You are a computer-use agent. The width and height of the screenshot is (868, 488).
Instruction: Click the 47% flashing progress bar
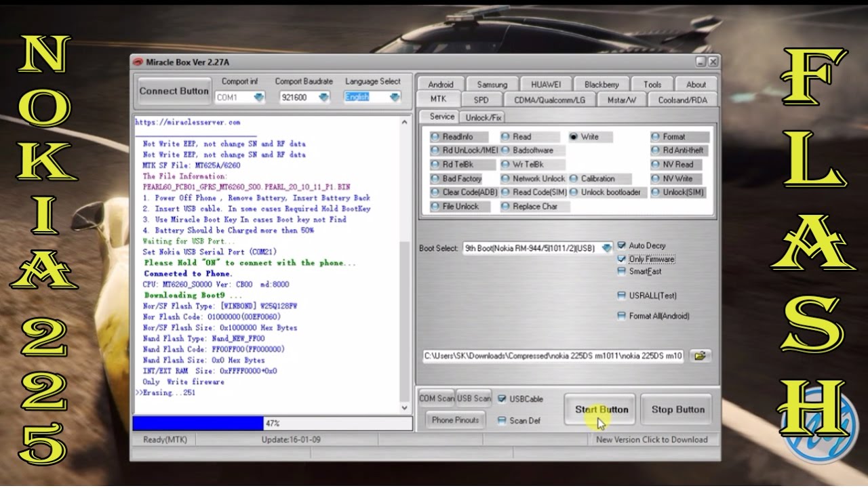(273, 424)
